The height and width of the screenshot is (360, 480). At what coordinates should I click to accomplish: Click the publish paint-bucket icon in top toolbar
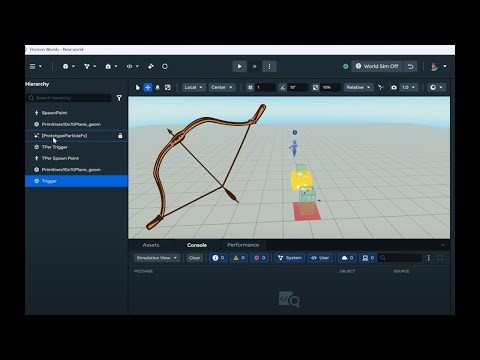pyautogui.click(x=151, y=66)
